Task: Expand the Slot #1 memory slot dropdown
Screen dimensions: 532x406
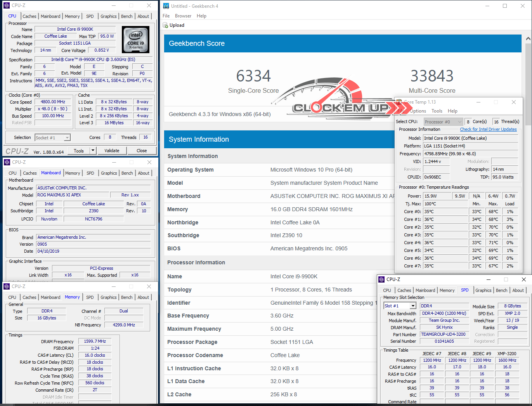Action: pos(413,306)
